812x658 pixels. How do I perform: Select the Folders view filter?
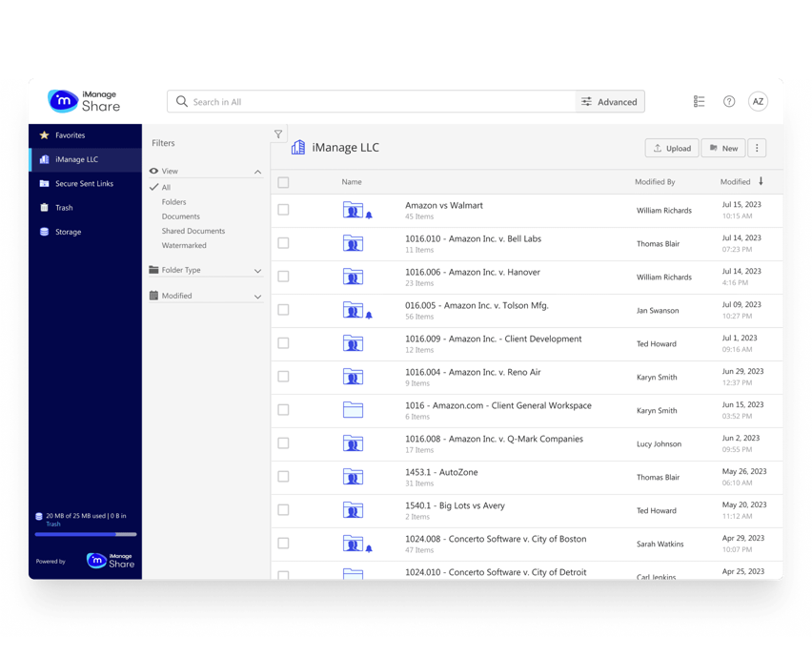[173, 202]
